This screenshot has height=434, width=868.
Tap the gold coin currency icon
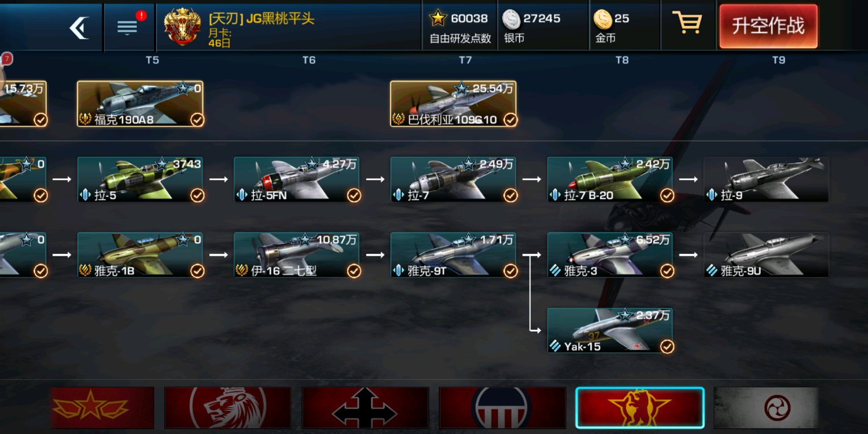[x=603, y=19]
